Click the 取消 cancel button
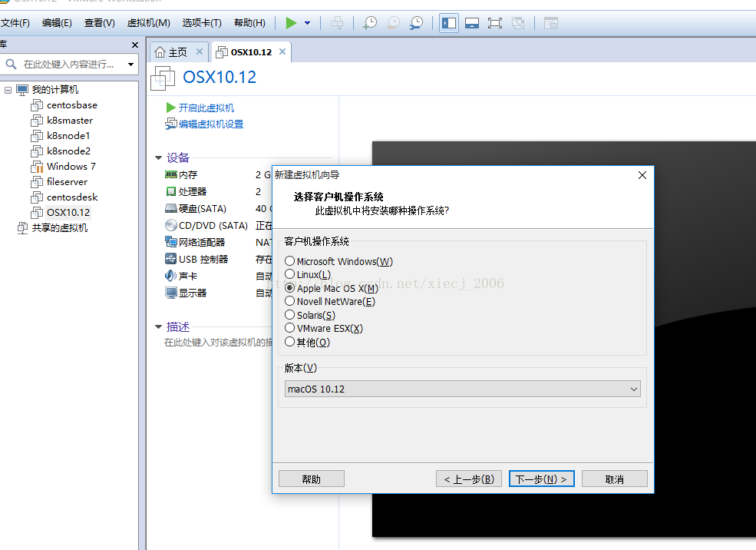 [x=614, y=479]
